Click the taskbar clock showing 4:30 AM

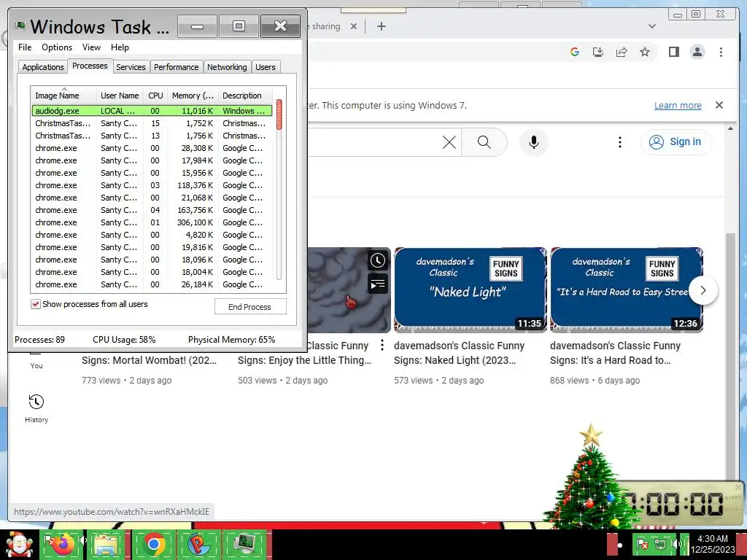[x=713, y=544]
